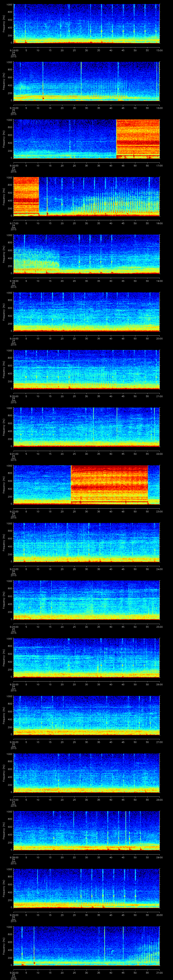Image resolution: width=173 pixels, height=980 pixels.
Task: Click the "15:00" end label of the first panel
Action: click(159, 50)
